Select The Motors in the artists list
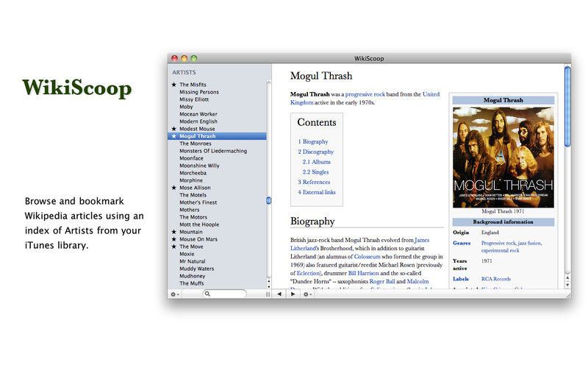588x368 pixels. click(x=193, y=217)
